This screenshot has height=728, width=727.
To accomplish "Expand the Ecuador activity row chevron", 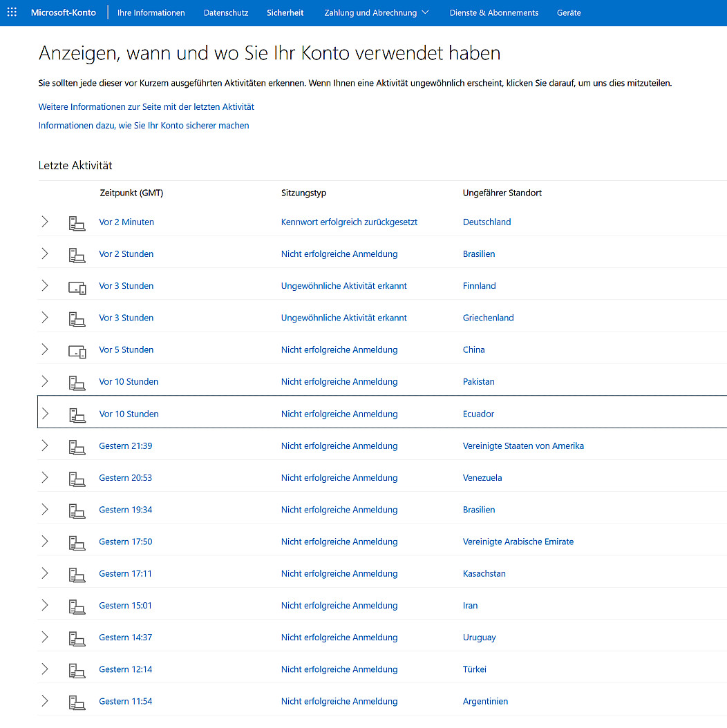I will (x=45, y=414).
